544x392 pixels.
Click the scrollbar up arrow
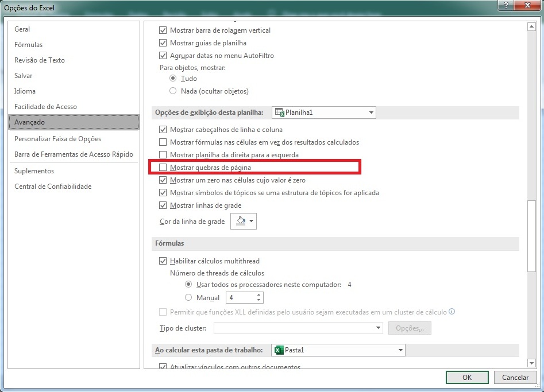coord(531,26)
